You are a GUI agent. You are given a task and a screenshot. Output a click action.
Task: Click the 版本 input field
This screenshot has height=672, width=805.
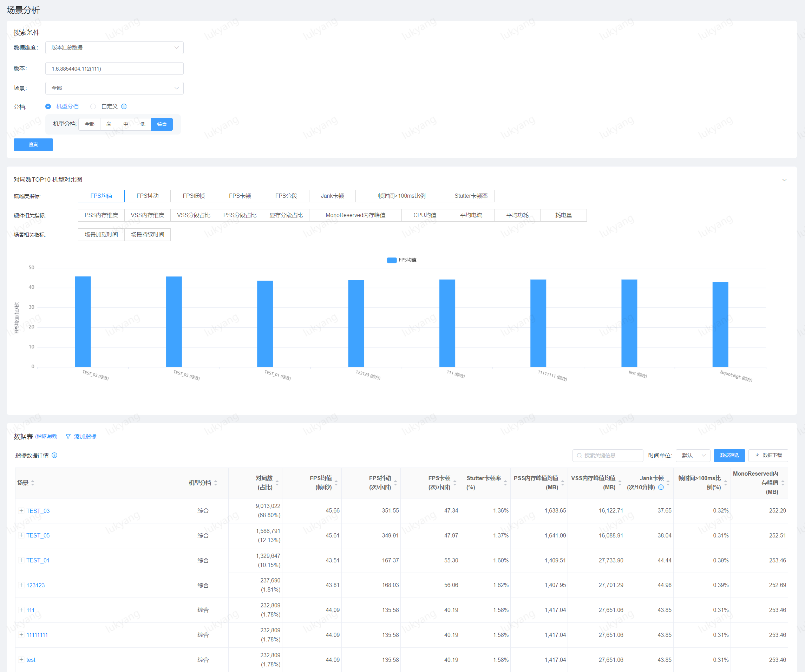[114, 68]
